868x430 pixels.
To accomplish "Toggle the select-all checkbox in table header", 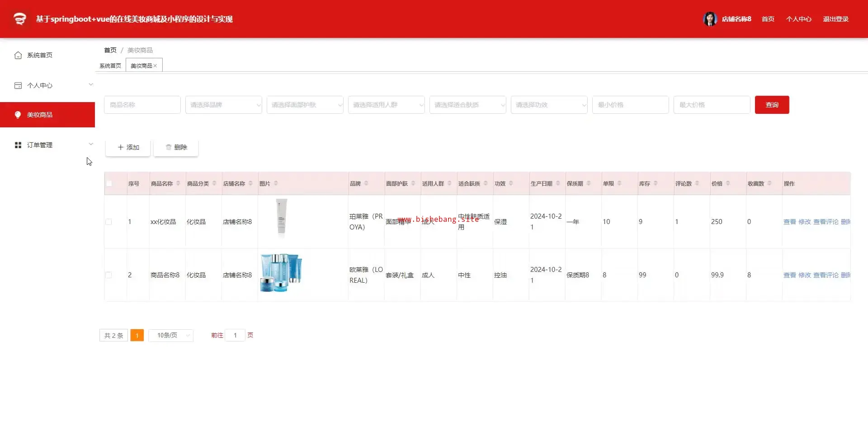I will [109, 183].
